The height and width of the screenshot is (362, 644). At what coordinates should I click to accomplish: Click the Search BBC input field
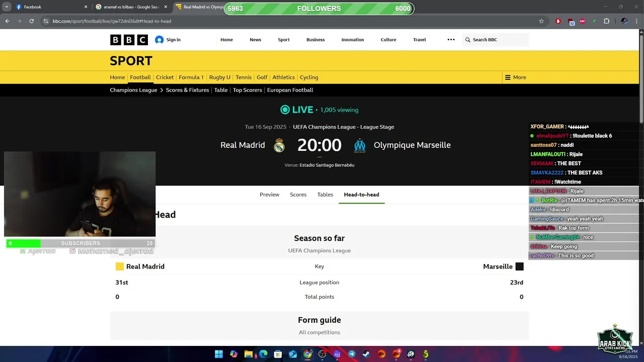point(496,40)
